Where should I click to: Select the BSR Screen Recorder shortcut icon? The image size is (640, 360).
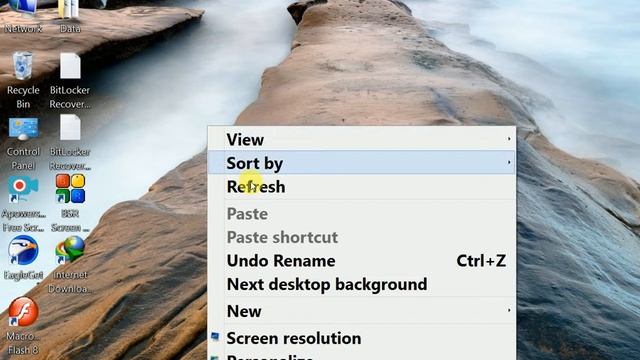(x=70, y=189)
